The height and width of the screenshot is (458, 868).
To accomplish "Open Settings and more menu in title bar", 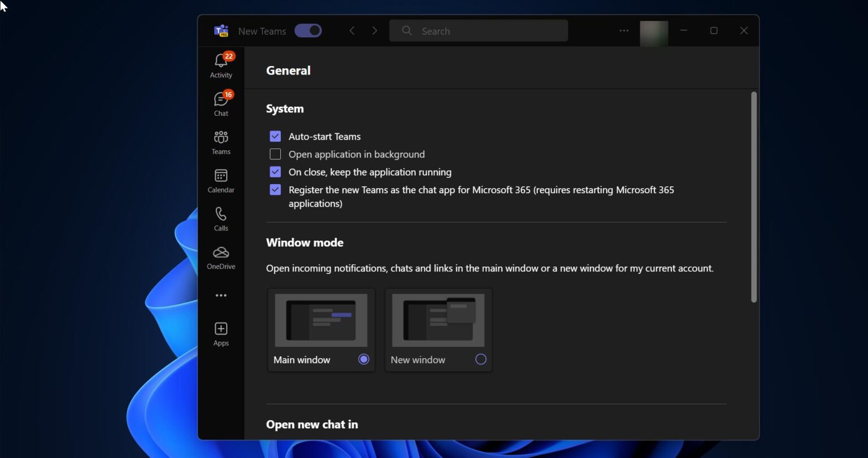I will (x=624, y=30).
